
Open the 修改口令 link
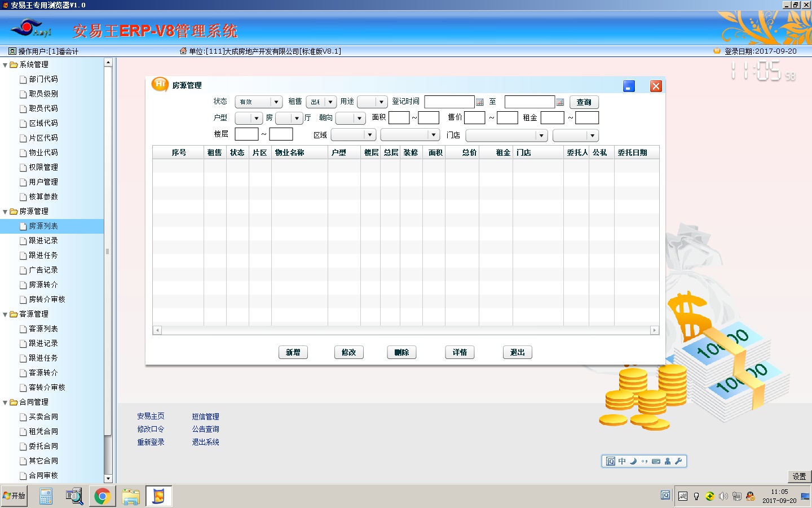(151, 429)
